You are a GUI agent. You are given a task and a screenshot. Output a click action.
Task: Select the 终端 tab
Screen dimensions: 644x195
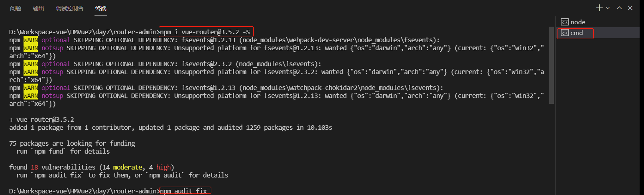click(x=101, y=8)
